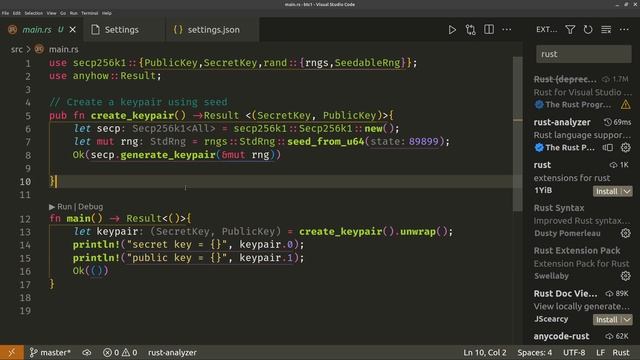
Task: Click the cloud sync icon in status bar
Action: pyautogui.click(x=87, y=352)
